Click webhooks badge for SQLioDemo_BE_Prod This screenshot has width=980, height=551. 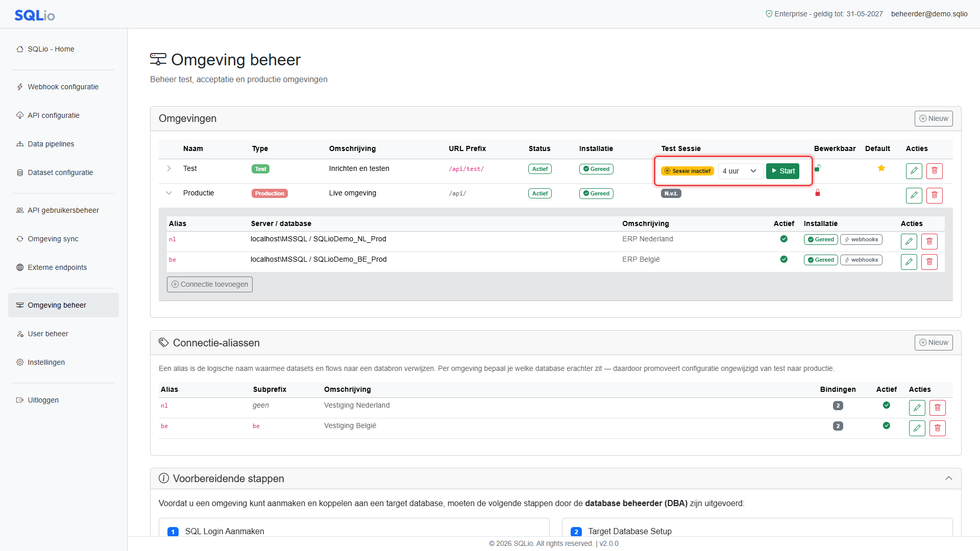[x=861, y=260]
